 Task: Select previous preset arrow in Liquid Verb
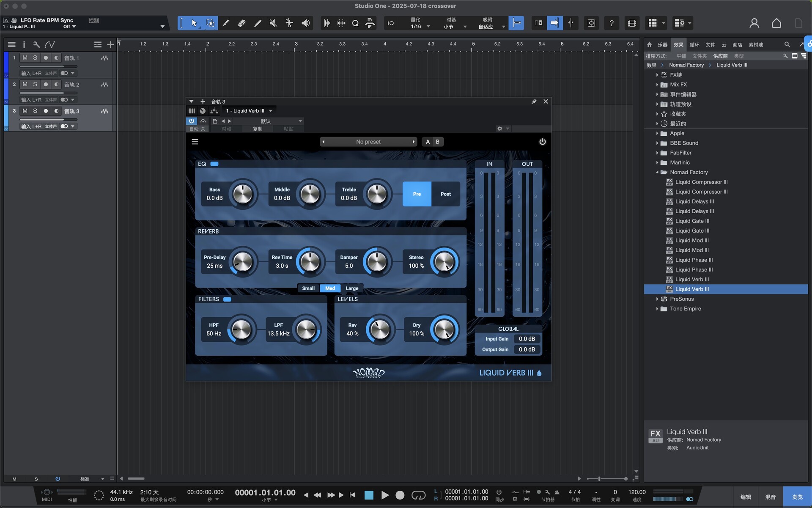point(324,142)
